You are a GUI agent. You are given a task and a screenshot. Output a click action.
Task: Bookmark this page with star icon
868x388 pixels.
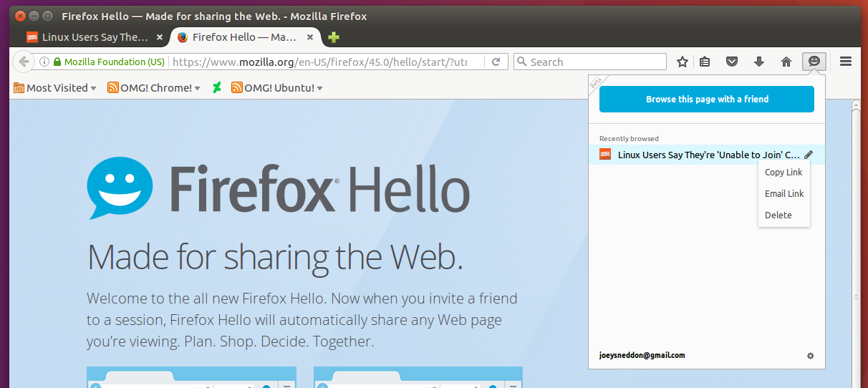pyautogui.click(x=683, y=62)
